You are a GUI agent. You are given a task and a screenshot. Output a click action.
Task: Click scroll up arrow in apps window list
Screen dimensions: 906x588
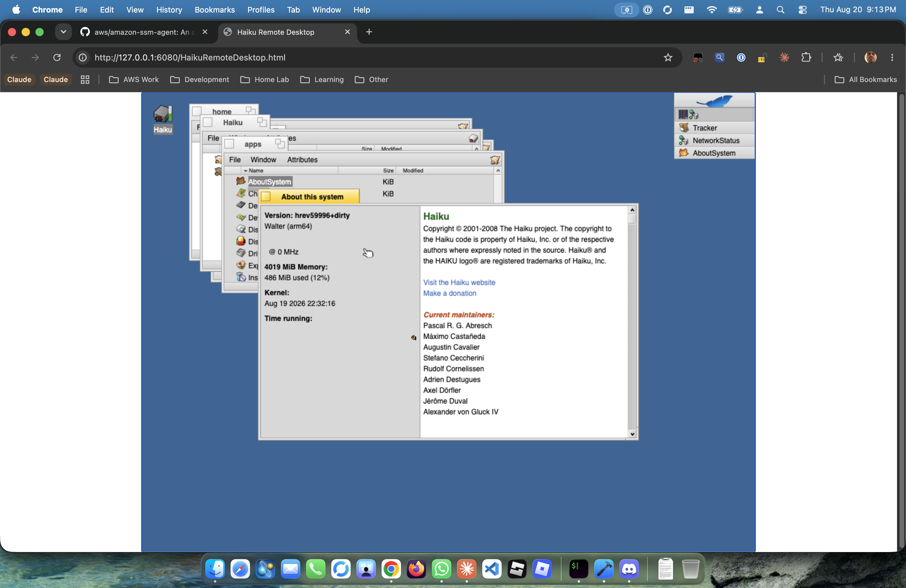point(498,171)
